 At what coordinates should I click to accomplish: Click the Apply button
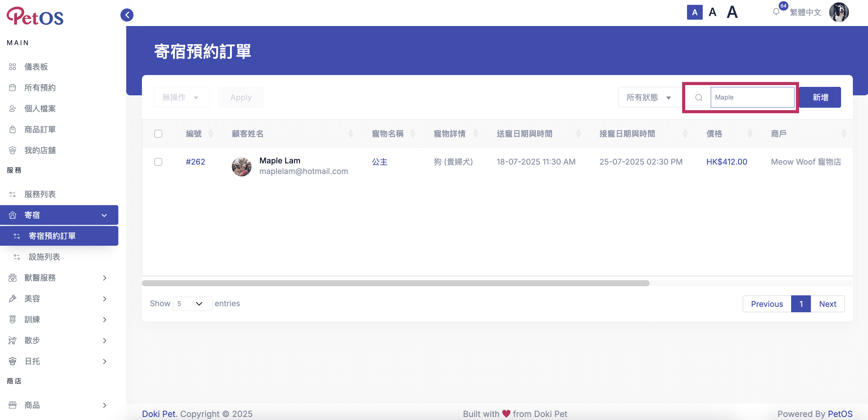coord(241,97)
